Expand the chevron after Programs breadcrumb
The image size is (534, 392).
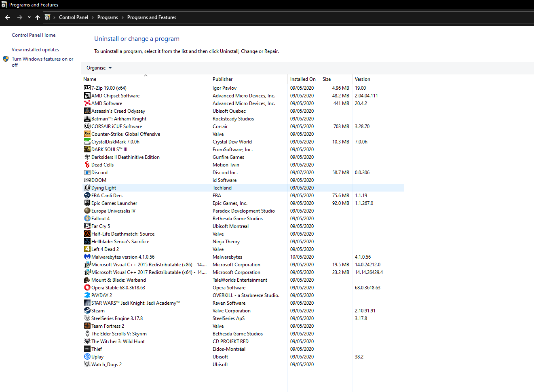pos(122,17)
